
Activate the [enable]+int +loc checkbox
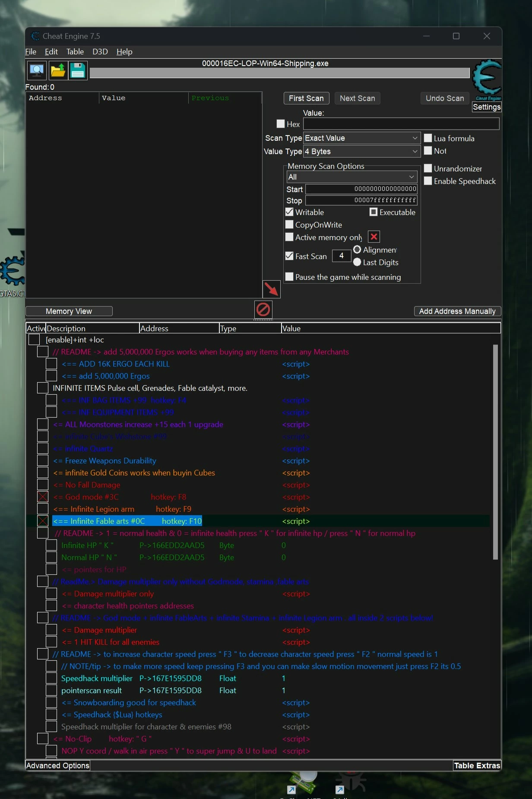click(34, 340)
